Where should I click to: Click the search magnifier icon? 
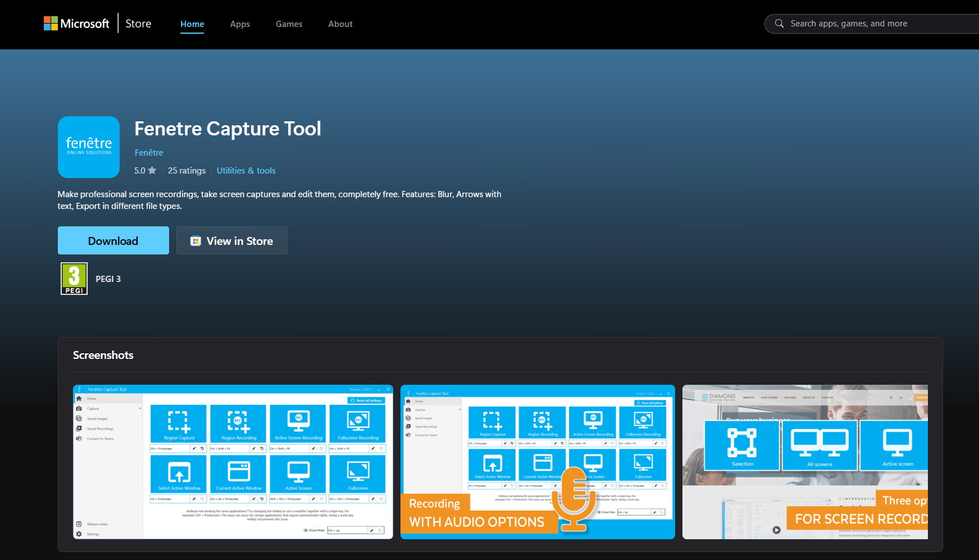click(x=779, y=23)
